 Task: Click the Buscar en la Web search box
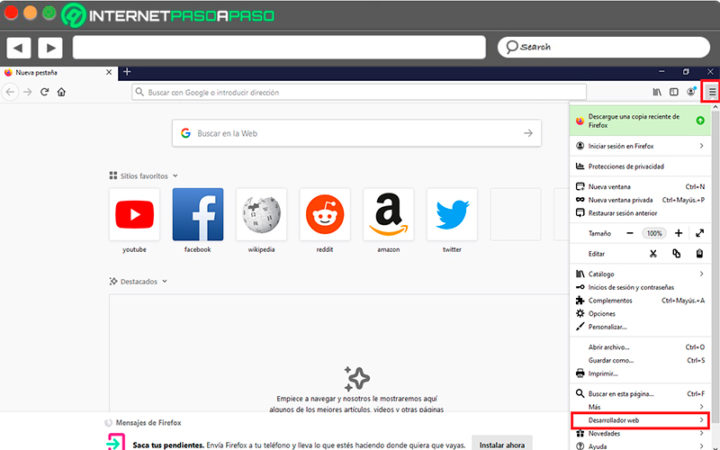point(358,133)
